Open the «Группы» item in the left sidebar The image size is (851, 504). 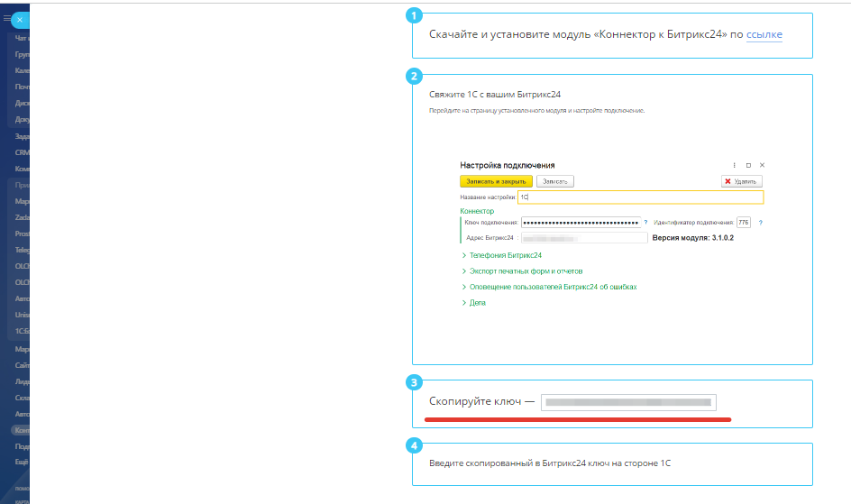click(22, 54)
